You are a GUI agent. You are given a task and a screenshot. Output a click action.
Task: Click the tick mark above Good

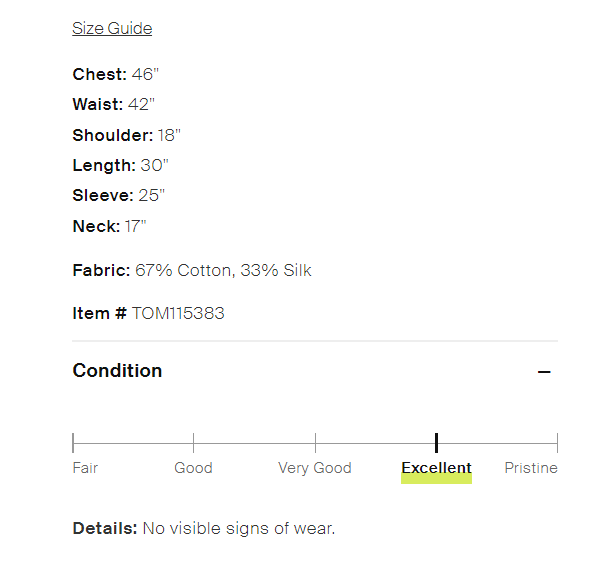[193, 442]
